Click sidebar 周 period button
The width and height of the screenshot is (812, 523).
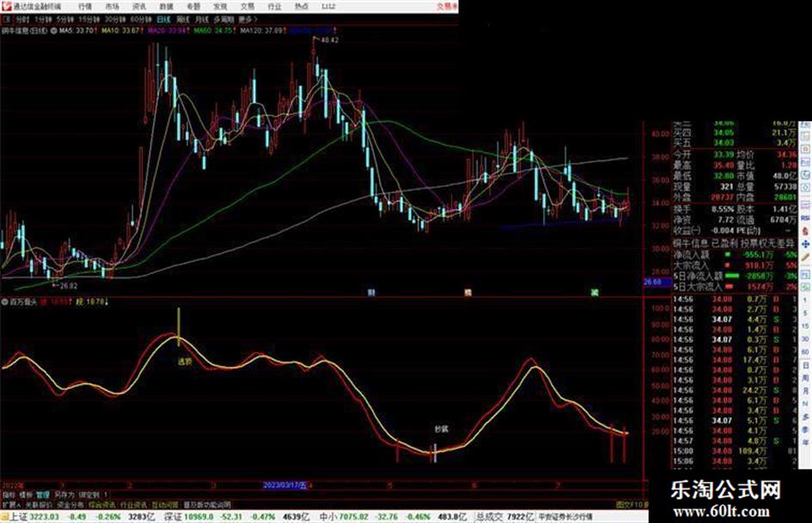805,378
